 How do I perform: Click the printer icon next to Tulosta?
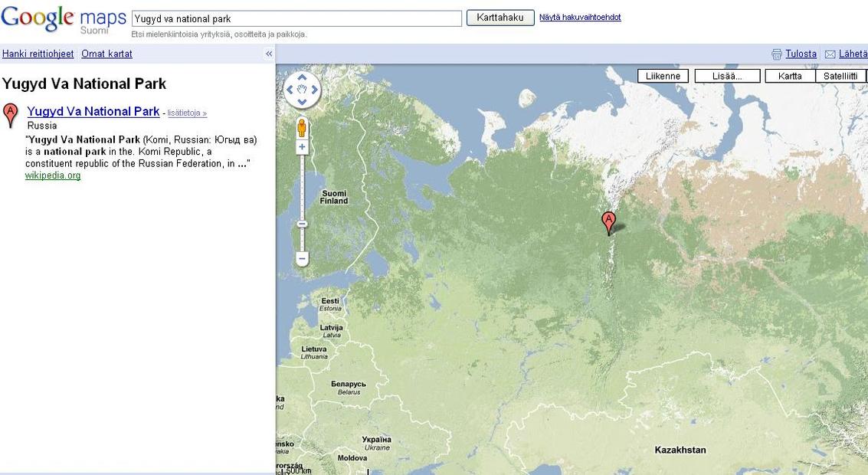776,54
